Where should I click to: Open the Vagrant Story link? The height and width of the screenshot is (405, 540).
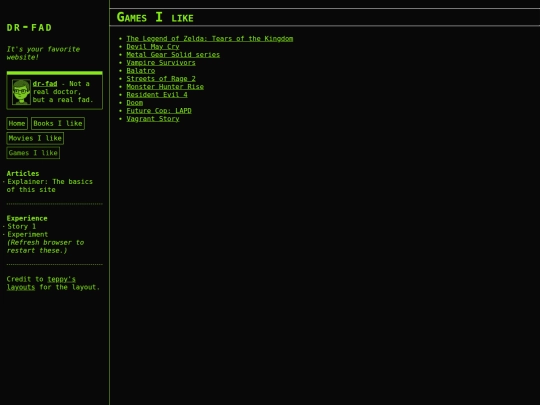153,118
